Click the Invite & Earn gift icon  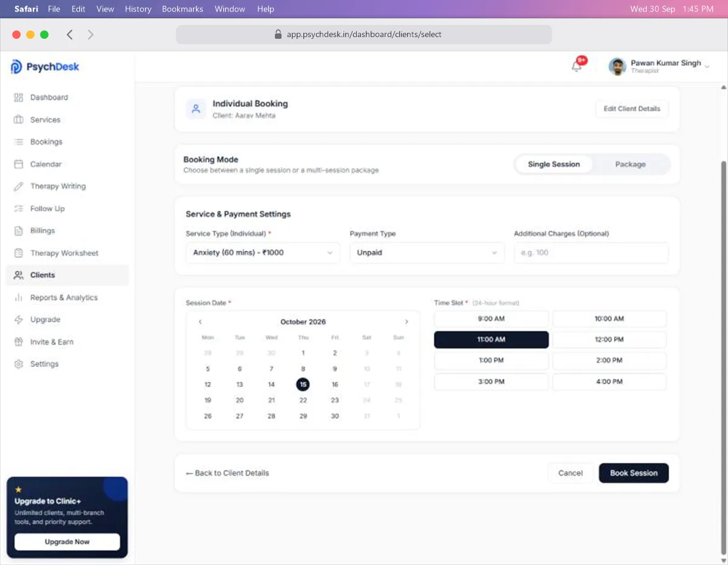(x=18, y=342)
